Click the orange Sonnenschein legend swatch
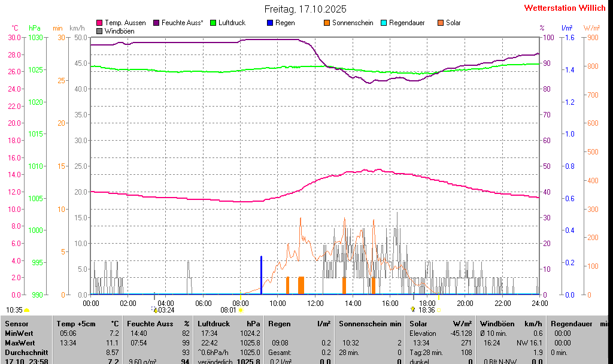 (327, 23)
